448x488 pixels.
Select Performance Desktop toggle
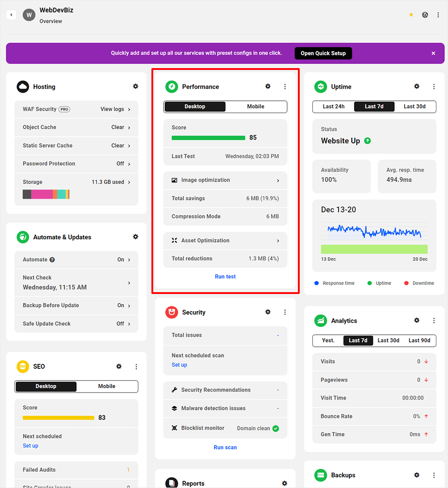pyautogui.click(x=195, y=107)
